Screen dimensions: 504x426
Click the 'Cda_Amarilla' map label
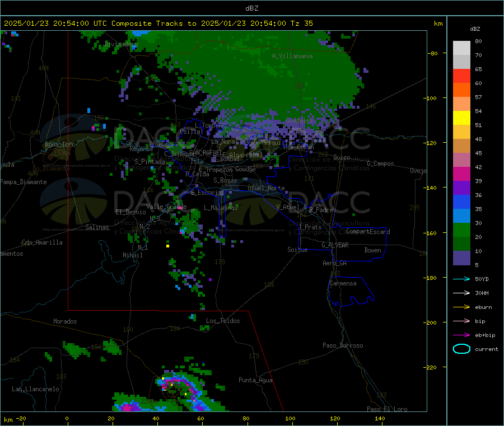coord(42,242)
